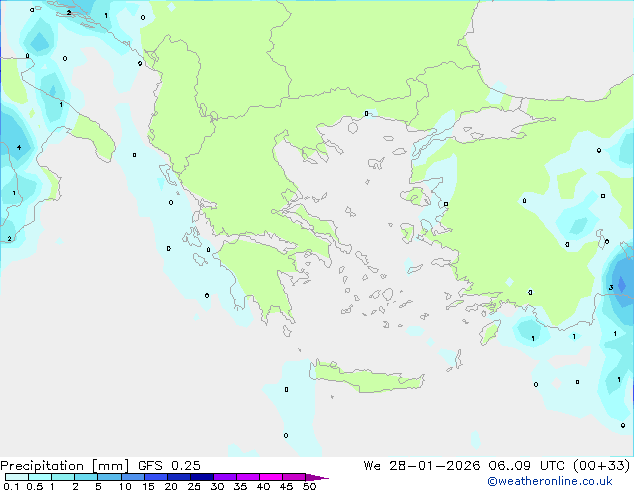The height and width of the screenshot is (490, 634).
Task: Click the '[mm]' unit label
Action: pos(110,466)
